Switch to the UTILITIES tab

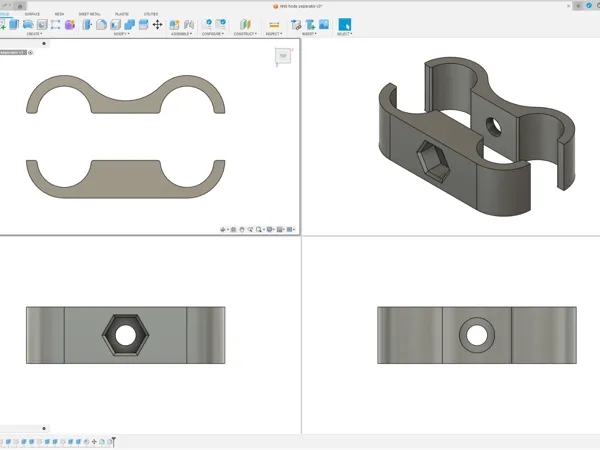point(151,14)
